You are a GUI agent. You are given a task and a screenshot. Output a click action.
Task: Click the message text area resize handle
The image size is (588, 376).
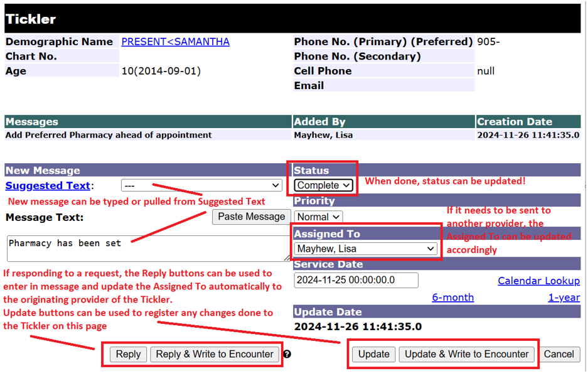coord(287,258)
